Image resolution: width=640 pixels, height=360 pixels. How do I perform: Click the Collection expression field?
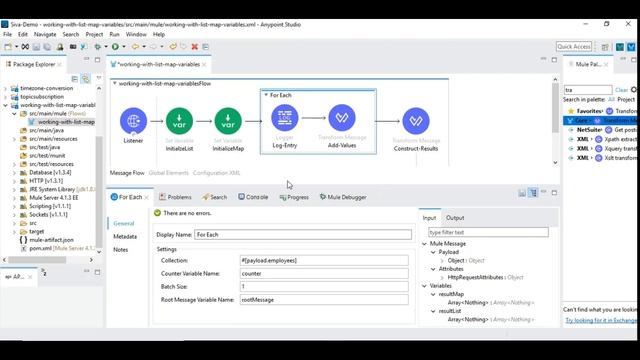pos(324,260)
